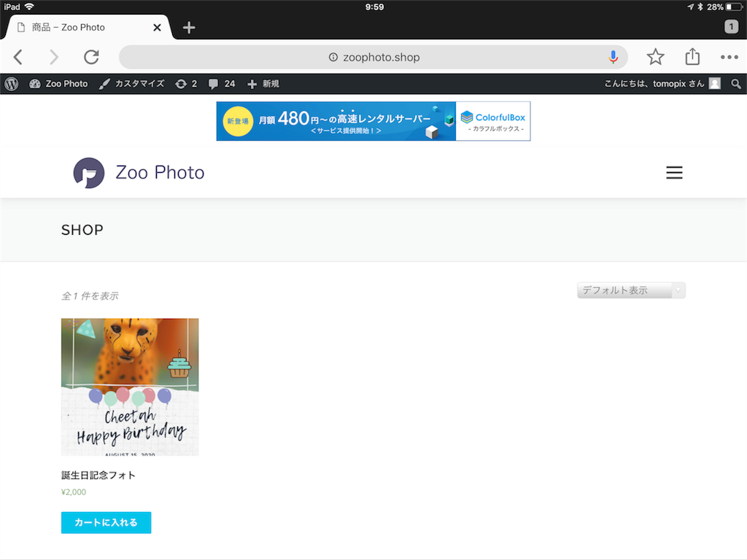Close the 商品 – Zoo Photo tab
The width and height of the screenshot is (747, 560).
coord(157,28)
